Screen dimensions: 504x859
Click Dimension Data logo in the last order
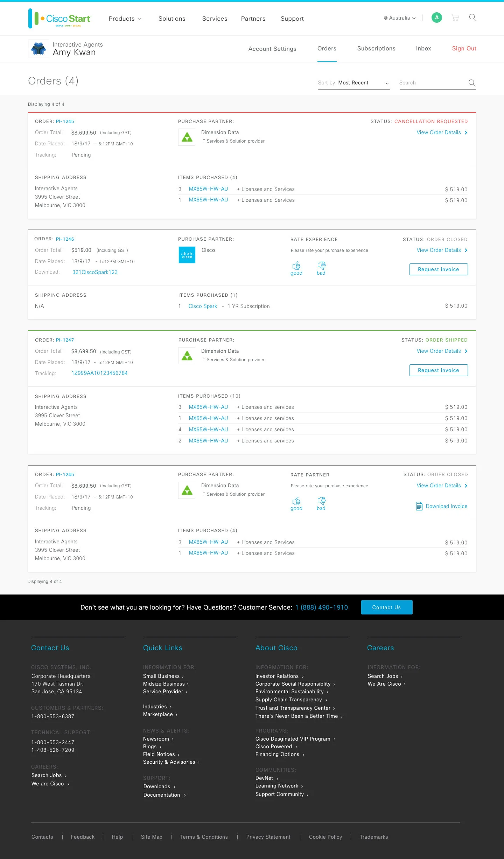click(187, 490)
